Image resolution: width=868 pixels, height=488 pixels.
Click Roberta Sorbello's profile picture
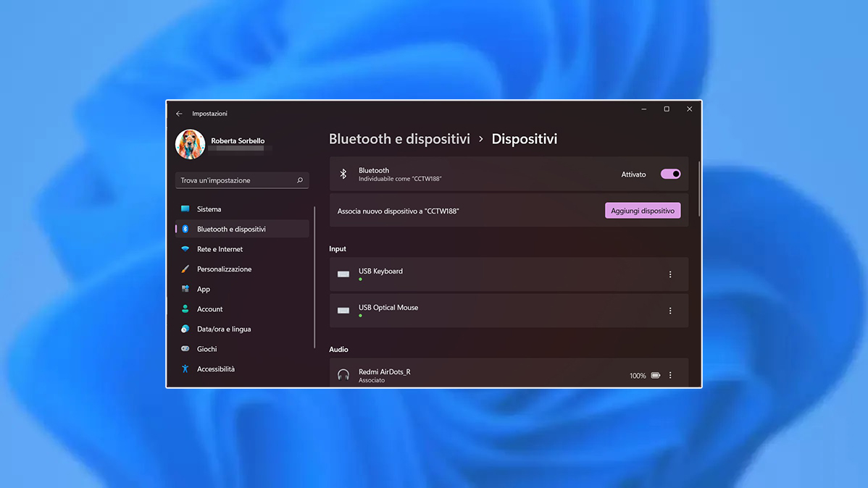[191, 145]
